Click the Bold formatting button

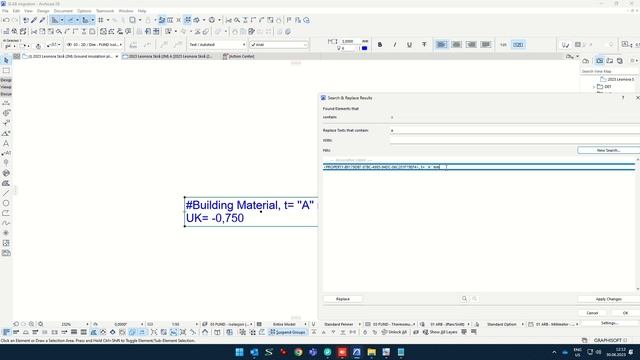(380, 44)
